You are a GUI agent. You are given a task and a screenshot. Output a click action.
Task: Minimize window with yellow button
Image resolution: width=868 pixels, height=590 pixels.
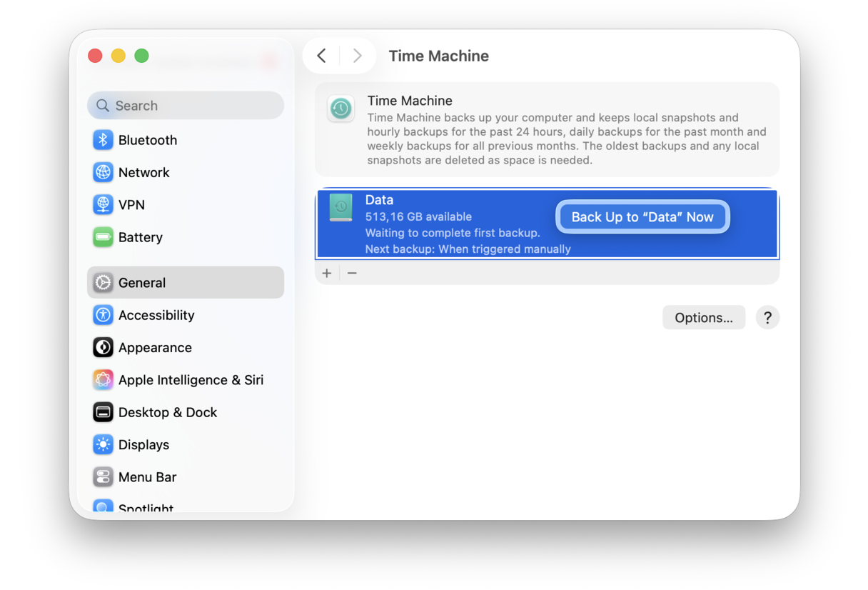(x=118, y=56)
